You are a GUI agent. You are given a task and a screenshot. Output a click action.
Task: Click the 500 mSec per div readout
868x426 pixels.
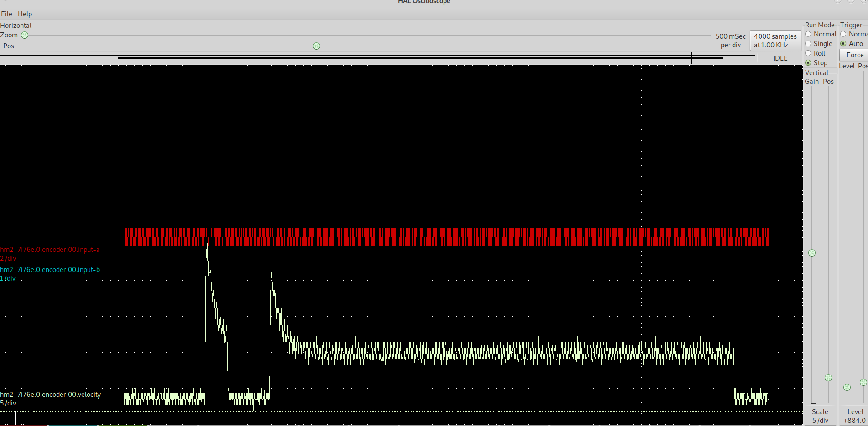coord(730,41)
